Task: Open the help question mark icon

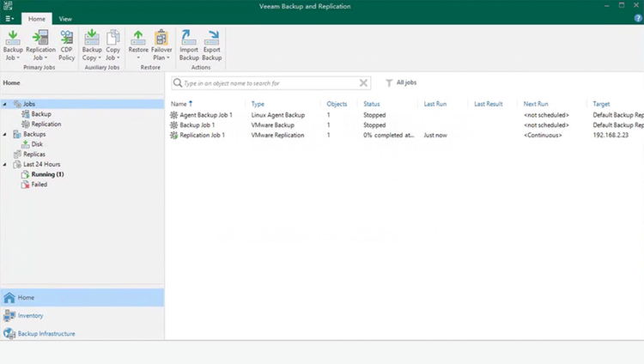Action: (x=638, y=19)
